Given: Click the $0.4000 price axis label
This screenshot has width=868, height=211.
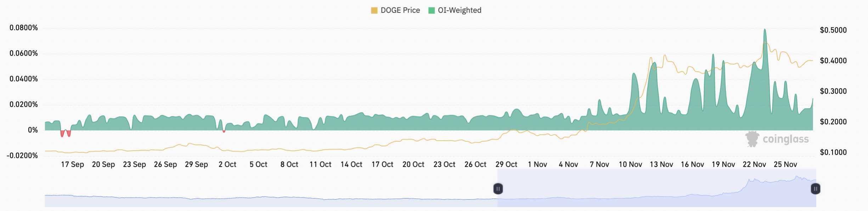Looking at the screenshot, I should click(x=833, y=61).
